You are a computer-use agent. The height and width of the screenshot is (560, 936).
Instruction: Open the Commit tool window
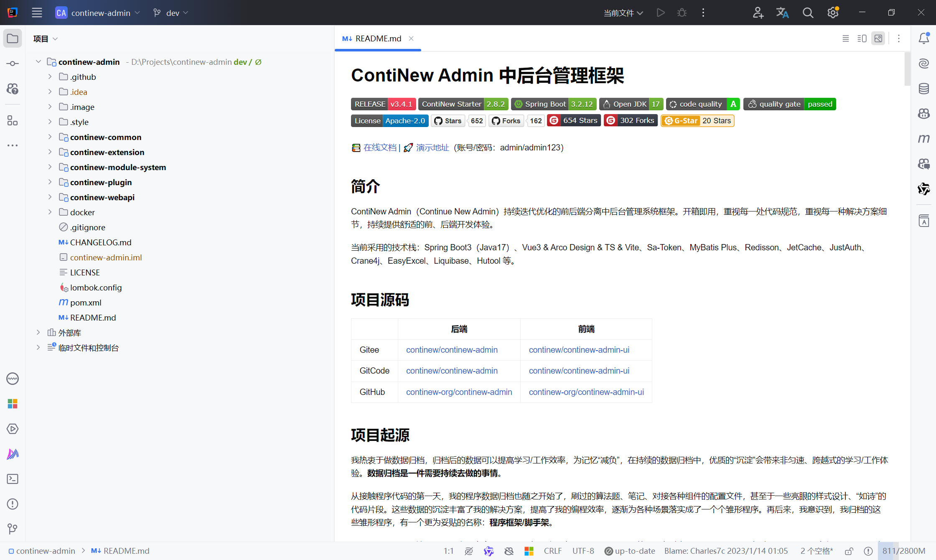point(13,64)
